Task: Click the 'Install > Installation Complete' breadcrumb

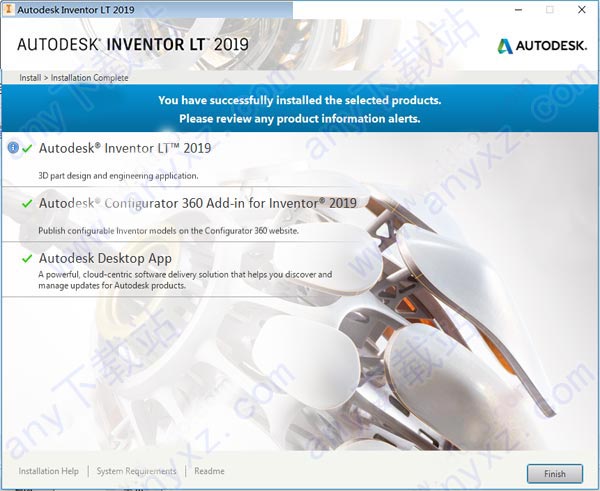Action: 74,78
